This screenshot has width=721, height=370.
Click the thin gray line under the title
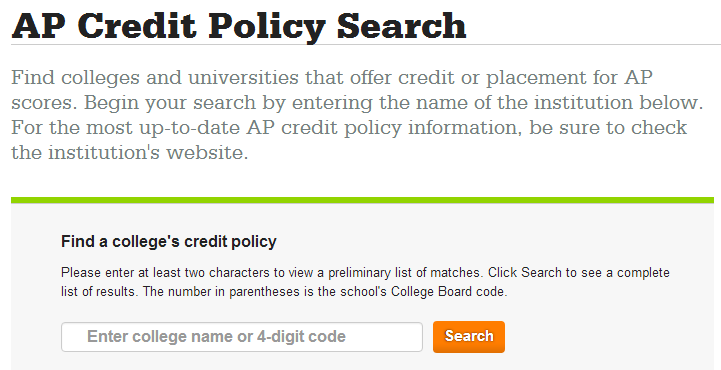pos(366,45)
